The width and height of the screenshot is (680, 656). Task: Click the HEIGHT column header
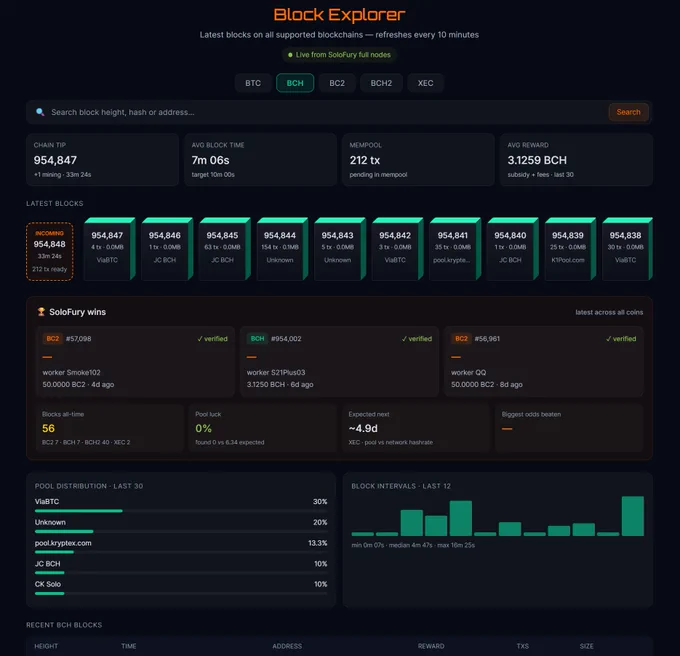tap(46, 646)
